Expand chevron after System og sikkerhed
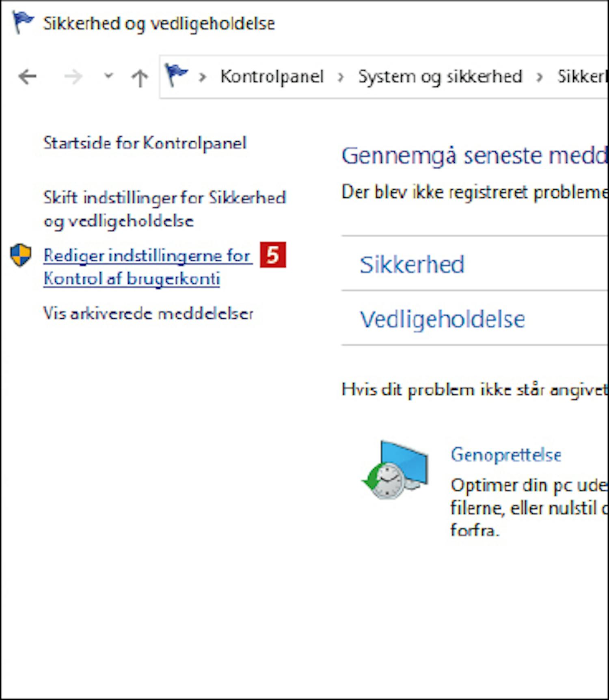Image resolution: width=609 pixels, height=700 pixels. tap(539, 77)
